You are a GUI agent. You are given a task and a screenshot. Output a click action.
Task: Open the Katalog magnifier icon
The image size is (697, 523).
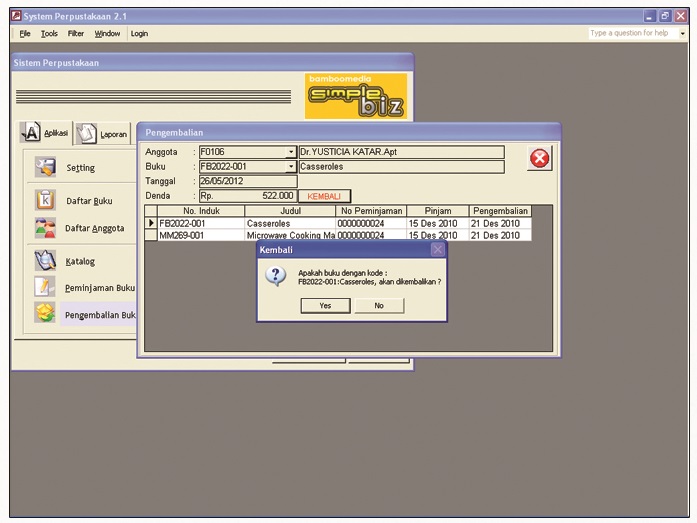[x=45, y=260]
